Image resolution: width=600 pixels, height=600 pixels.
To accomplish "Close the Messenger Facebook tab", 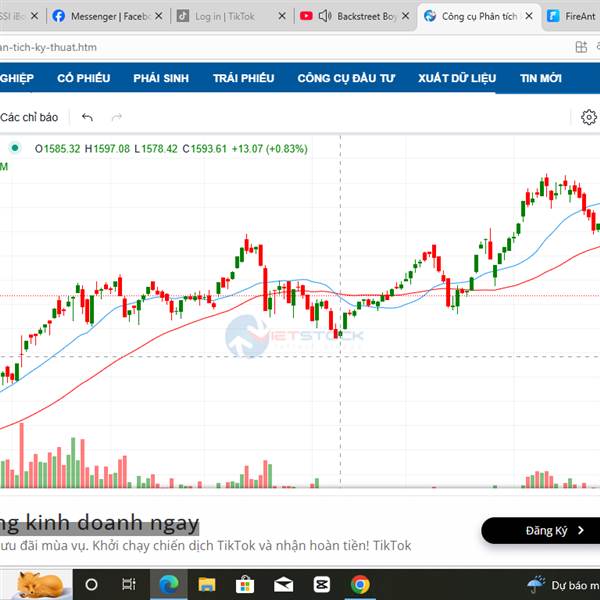I will tap(159, 16).
